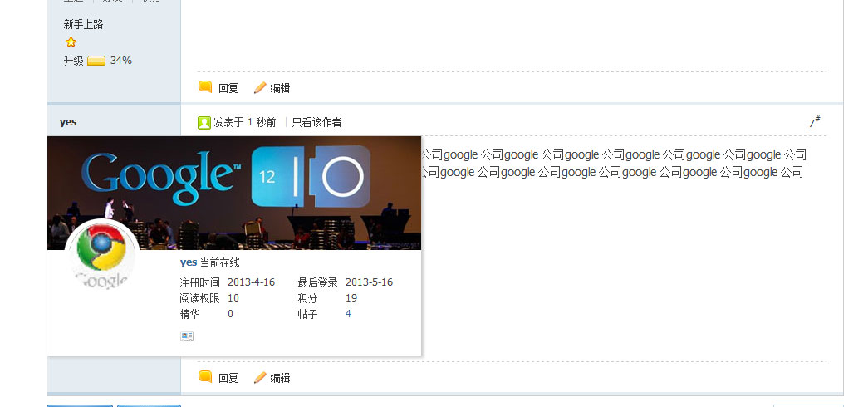Click the 升级 progress bar at 34%

[96, 61]
